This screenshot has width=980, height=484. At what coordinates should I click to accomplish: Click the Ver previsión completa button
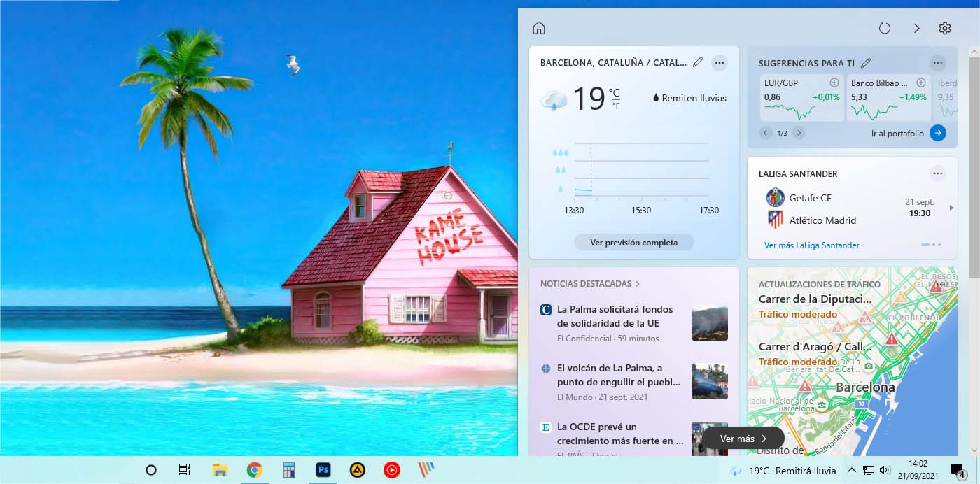click(633, 242)
